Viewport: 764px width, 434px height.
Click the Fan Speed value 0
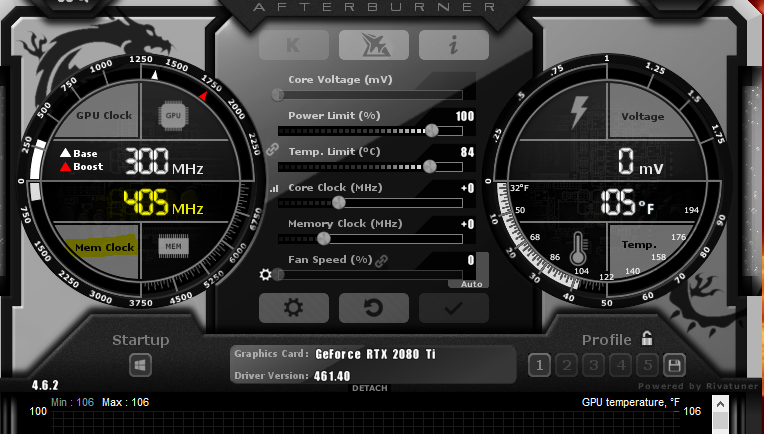pos(471,260)
